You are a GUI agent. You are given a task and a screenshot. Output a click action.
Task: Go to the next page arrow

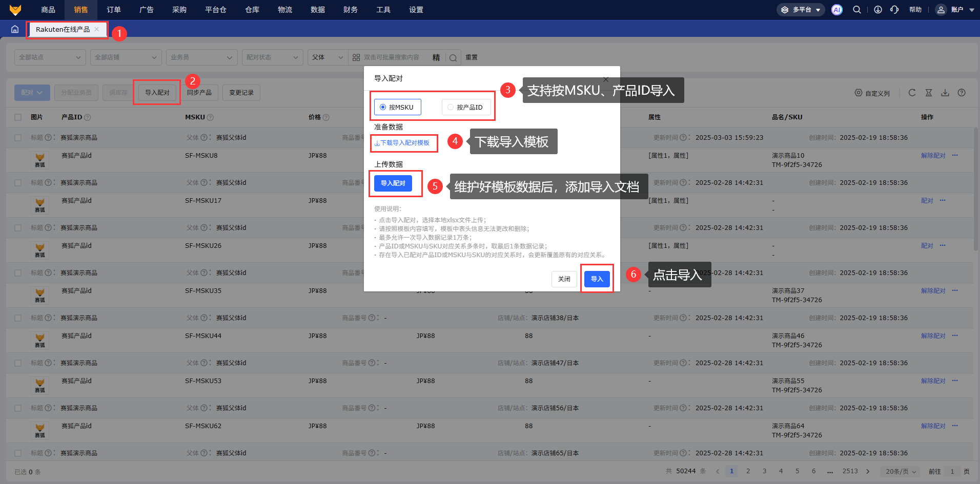click(868, 471)
